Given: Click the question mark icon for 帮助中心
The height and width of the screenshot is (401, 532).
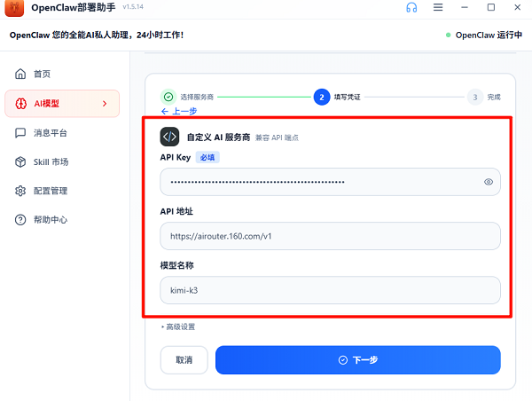Looking at the screenshot, I should pyautogui.click(x=20, y=220).
